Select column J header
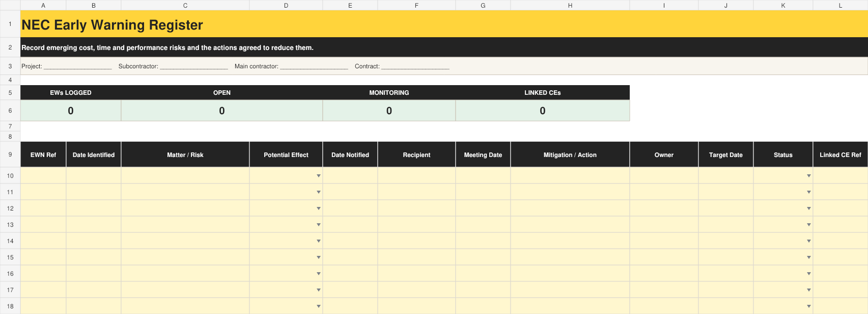This screenshot has width=868, height=314. point(726,5)
